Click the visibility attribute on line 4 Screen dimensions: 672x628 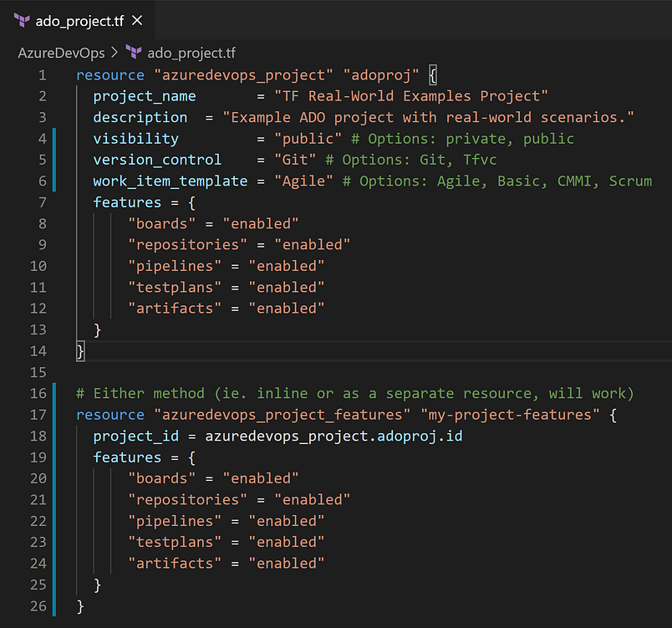point(136,139)
